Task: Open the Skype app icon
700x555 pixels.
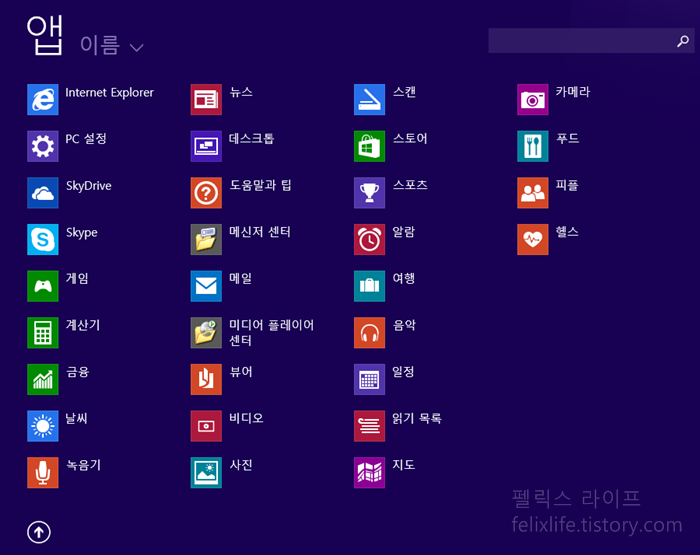Action: 42,239
